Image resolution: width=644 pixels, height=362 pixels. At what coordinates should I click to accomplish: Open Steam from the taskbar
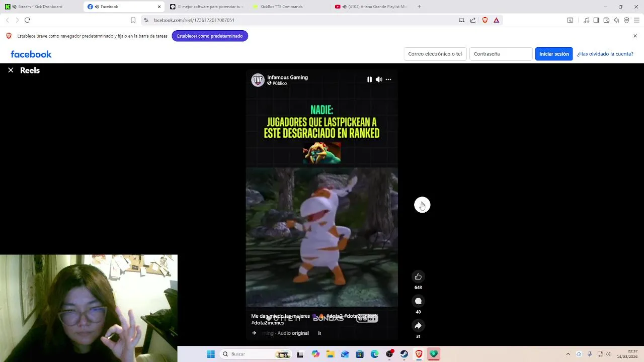(x=404, y=354)
